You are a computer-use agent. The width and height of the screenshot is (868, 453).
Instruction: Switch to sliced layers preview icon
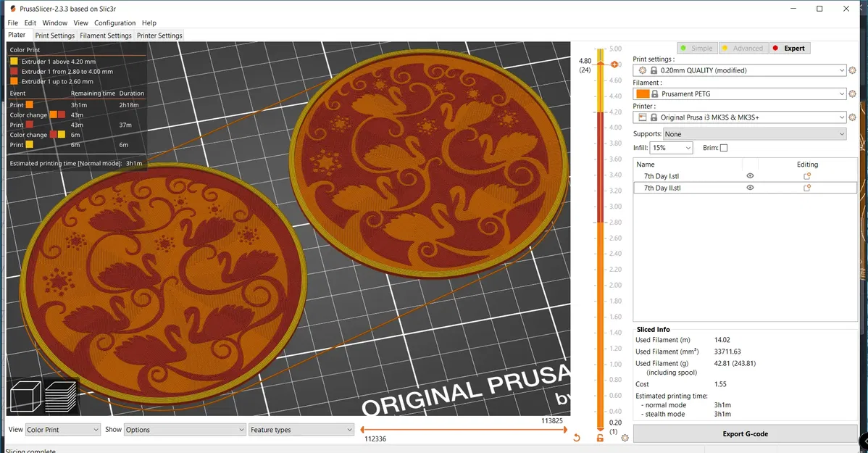(60, 396)
